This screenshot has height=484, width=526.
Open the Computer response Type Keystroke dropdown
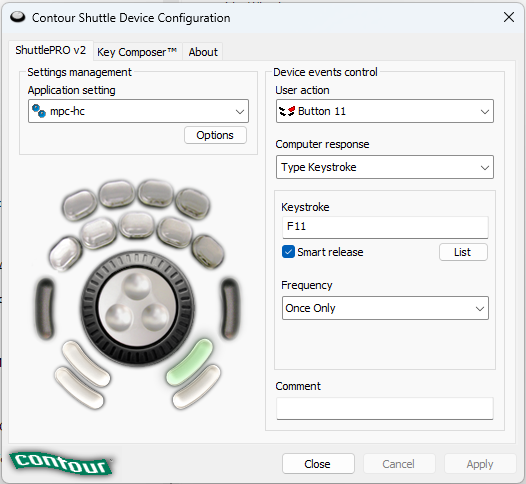pyautogui.click(x=385, y=167)
